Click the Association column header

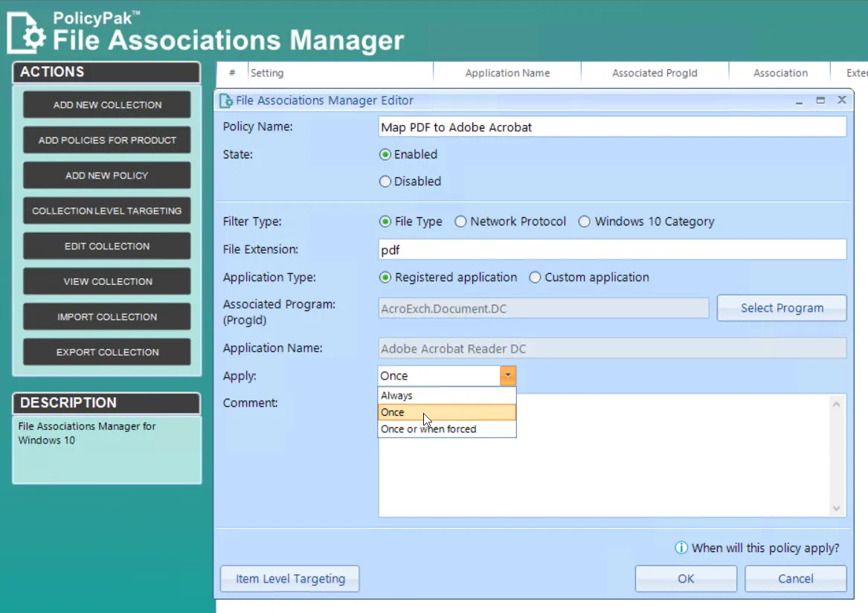[780, 73]
